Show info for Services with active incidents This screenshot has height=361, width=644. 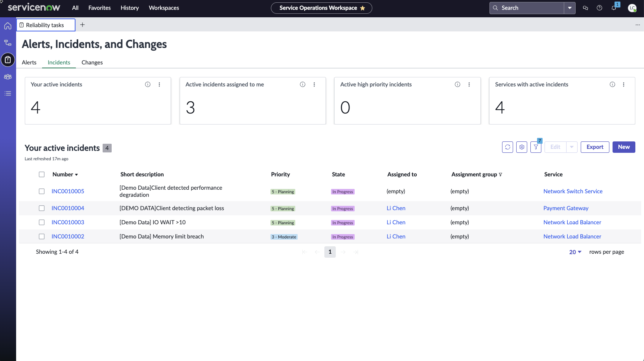coord(613,84)
